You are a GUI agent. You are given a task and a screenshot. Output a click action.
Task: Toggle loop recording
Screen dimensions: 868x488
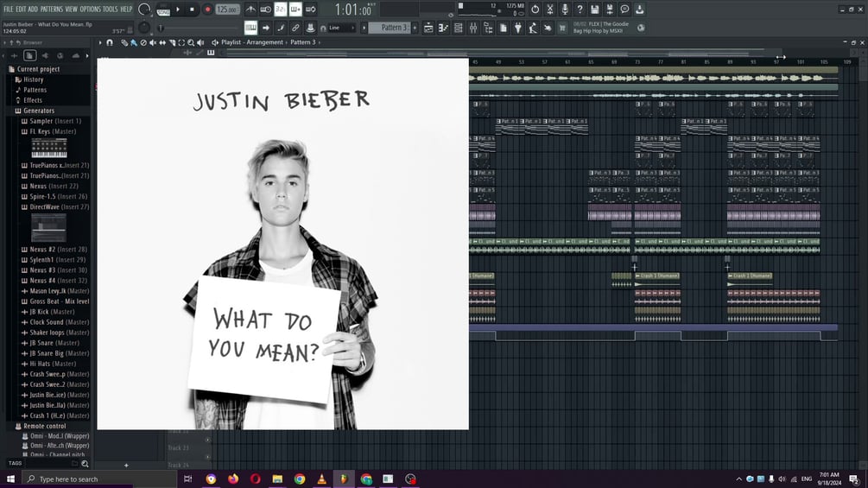(x=311, y=10)
